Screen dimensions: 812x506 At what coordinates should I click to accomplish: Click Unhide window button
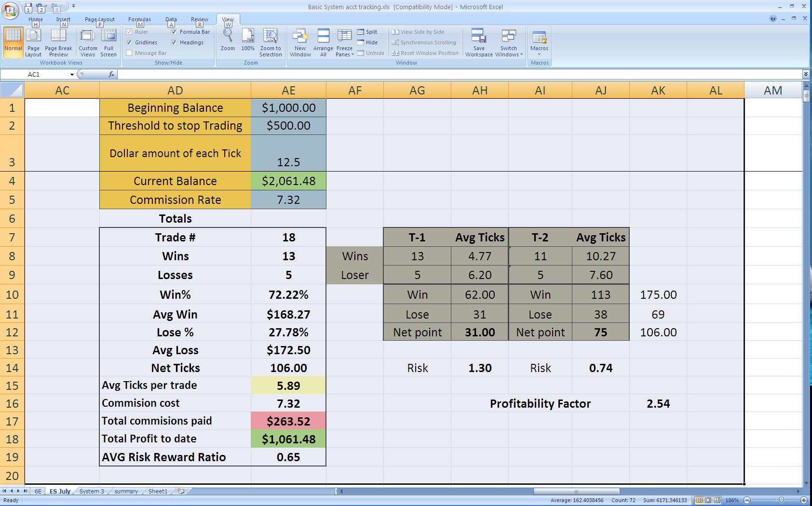point(371,53)
